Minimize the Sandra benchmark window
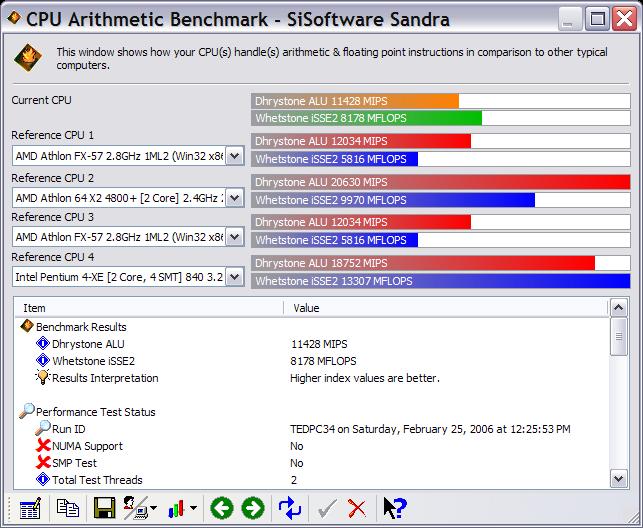The width and height of the screenshot is (643, 528). (569, 19)
